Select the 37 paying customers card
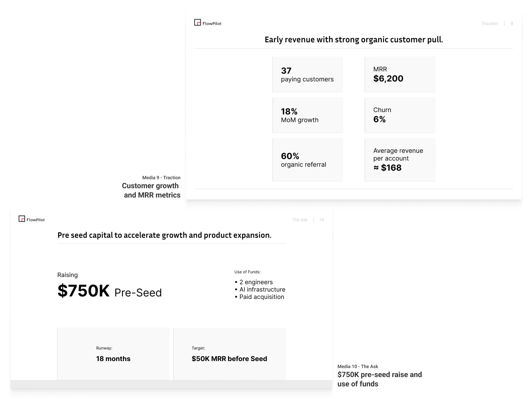 click(307, 74)
